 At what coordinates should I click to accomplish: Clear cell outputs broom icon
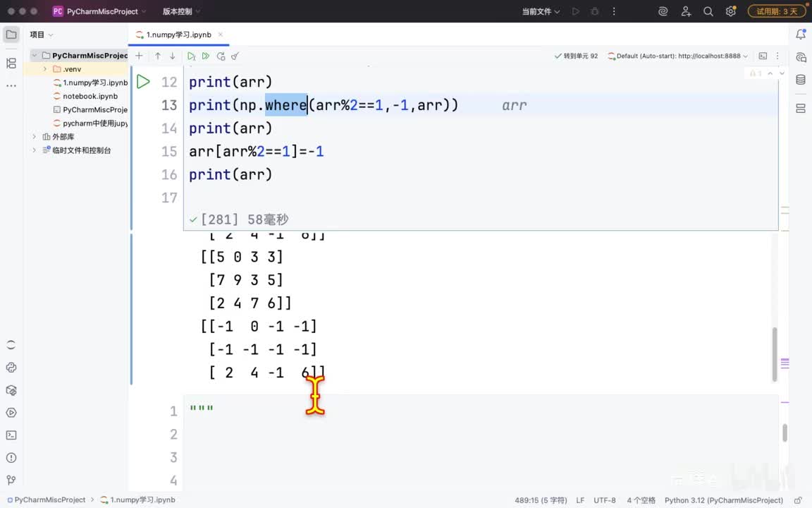235,56
